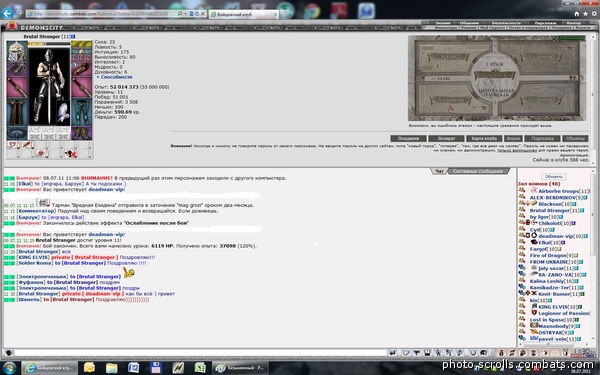This screenshot has width=600, height=375.
Task: Click the clock icon in chat toolbar
Action: click(x=473, y=353)
